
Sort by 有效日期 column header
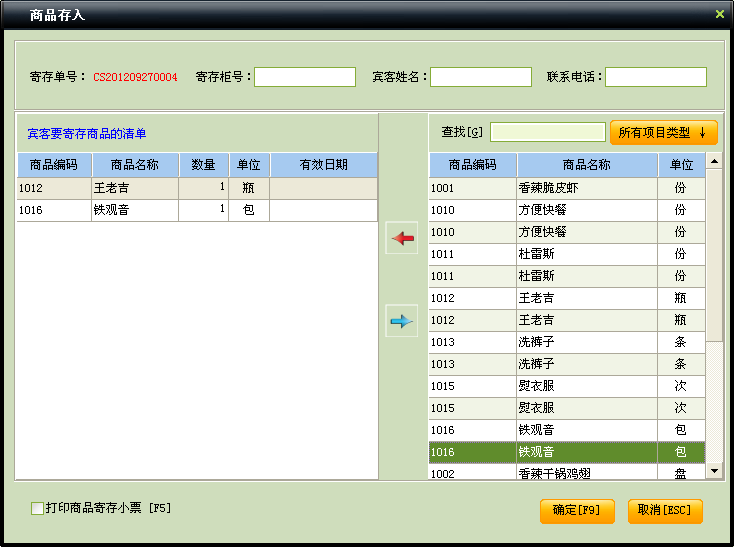(323, 165)
